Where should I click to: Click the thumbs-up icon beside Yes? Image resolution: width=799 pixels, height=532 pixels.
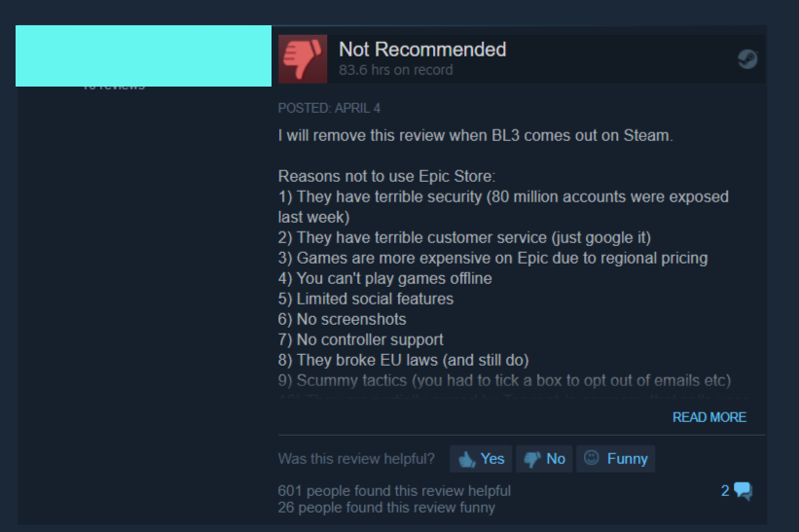point(467,459)
